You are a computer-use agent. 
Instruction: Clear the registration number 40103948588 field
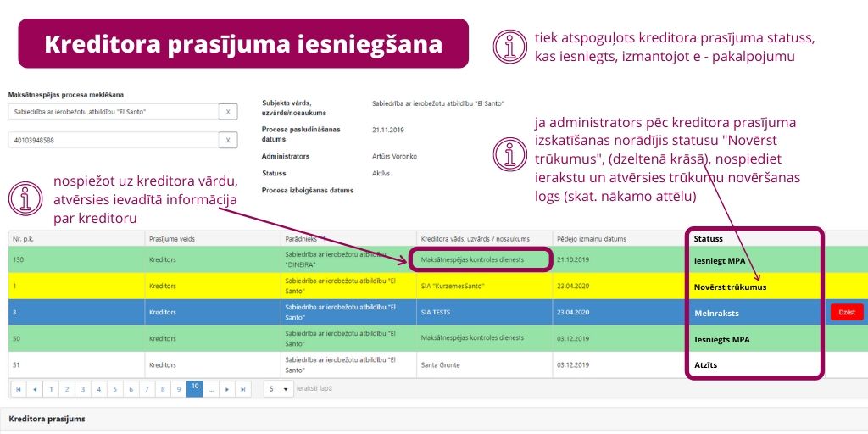click(x=229, y=140)
